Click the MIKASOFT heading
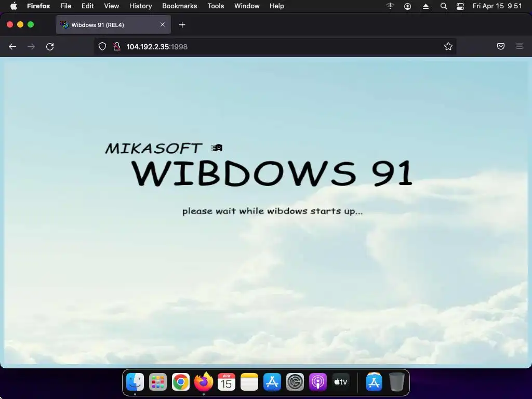The width and height of the screenshot is (532, 399). click(x=154, y=148)
